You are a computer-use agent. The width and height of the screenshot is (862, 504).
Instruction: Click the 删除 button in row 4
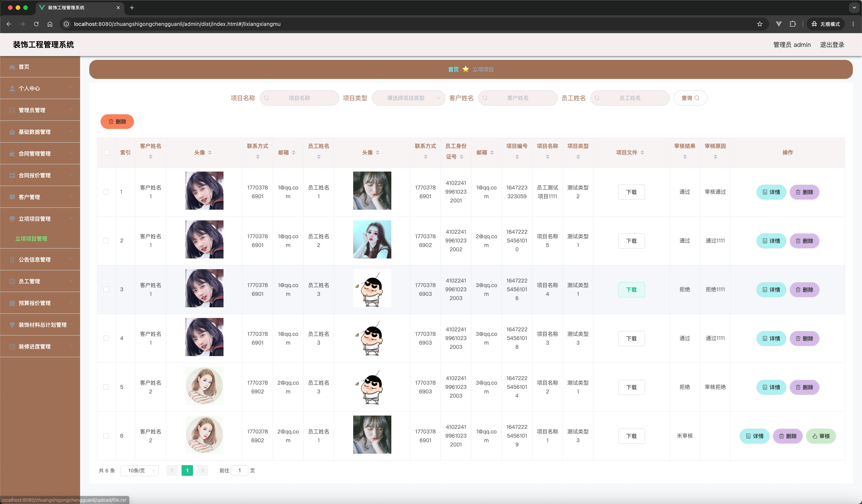804,339
